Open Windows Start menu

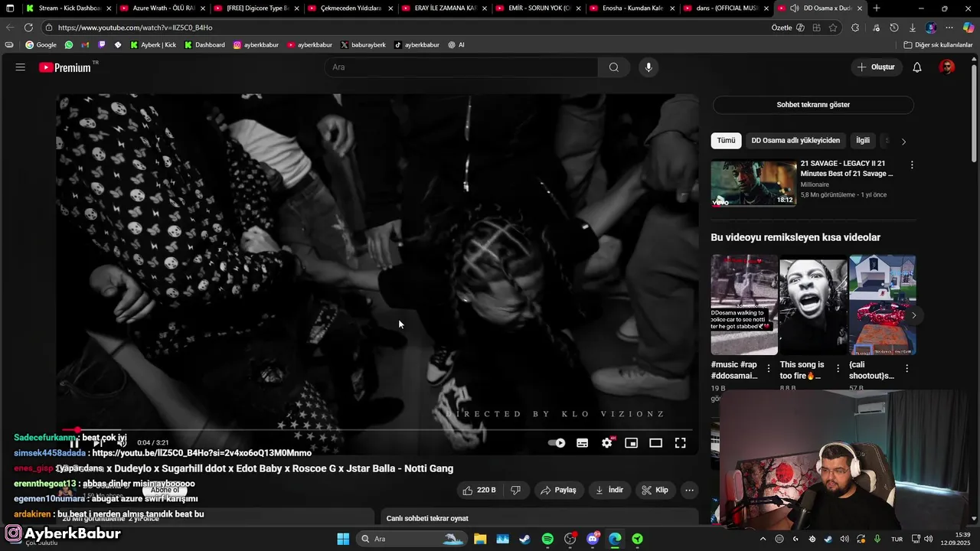[343, 539]
